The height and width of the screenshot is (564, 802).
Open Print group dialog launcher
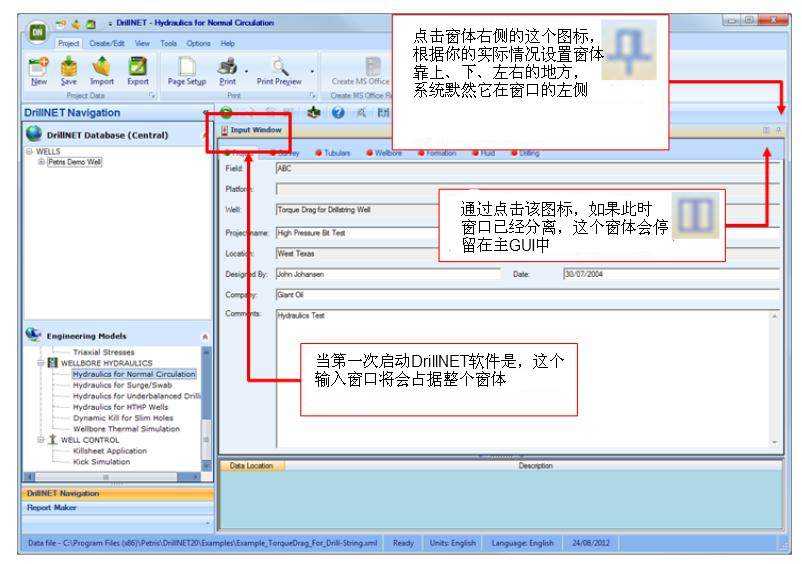(312, 96)
